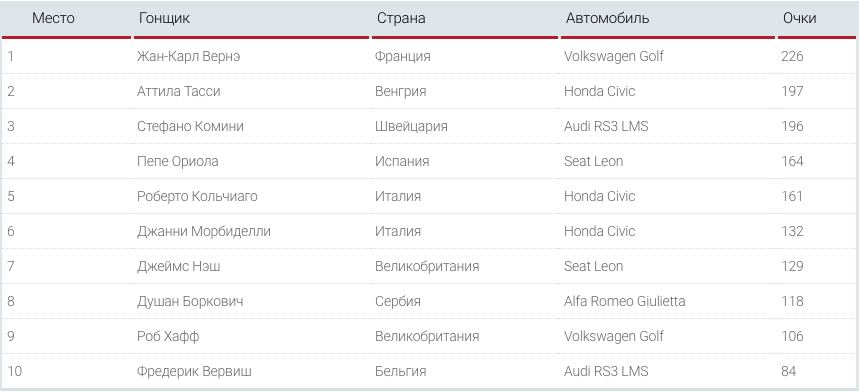Click the Швейцария country cell

tap(411, 126)
